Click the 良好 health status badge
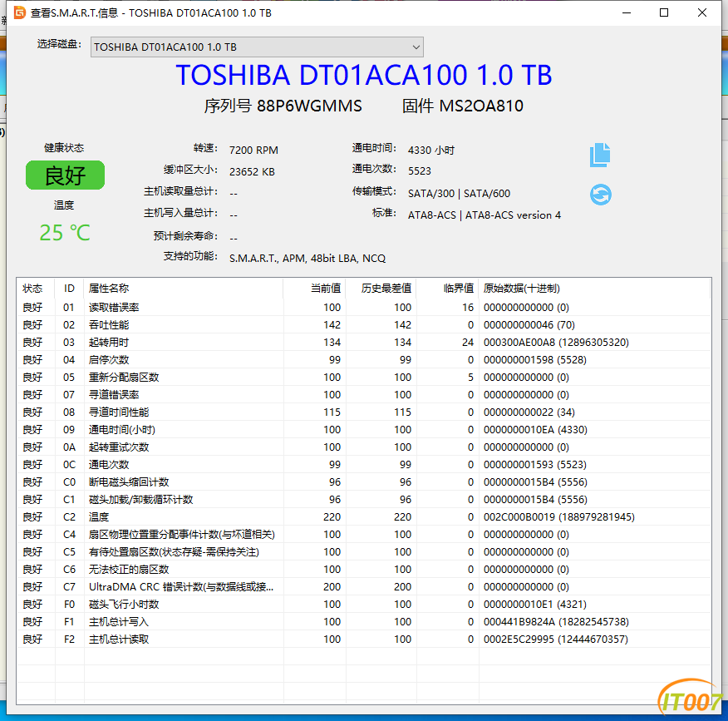Image resolution: width=728 pixels, height=721 pixels. point(65,175)
